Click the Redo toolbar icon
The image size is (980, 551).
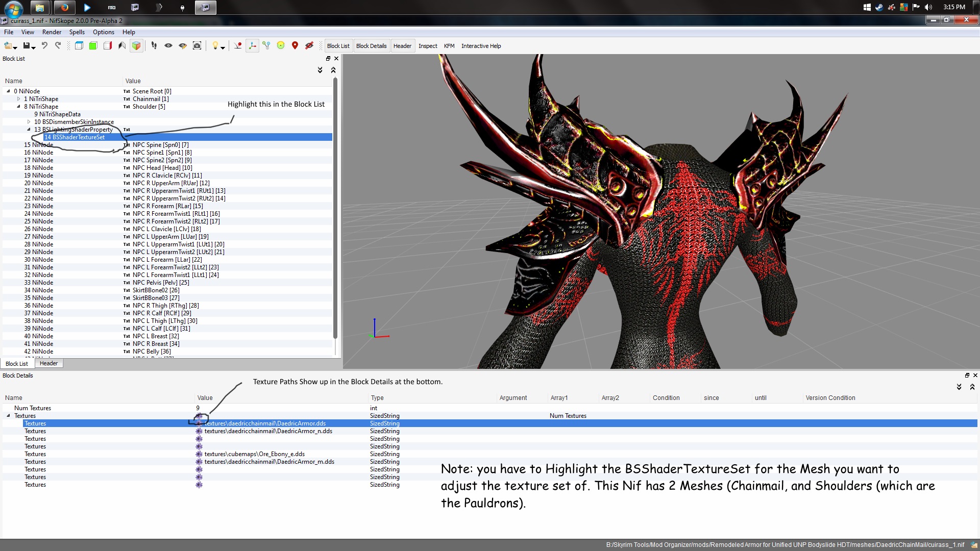click(58, 45)
